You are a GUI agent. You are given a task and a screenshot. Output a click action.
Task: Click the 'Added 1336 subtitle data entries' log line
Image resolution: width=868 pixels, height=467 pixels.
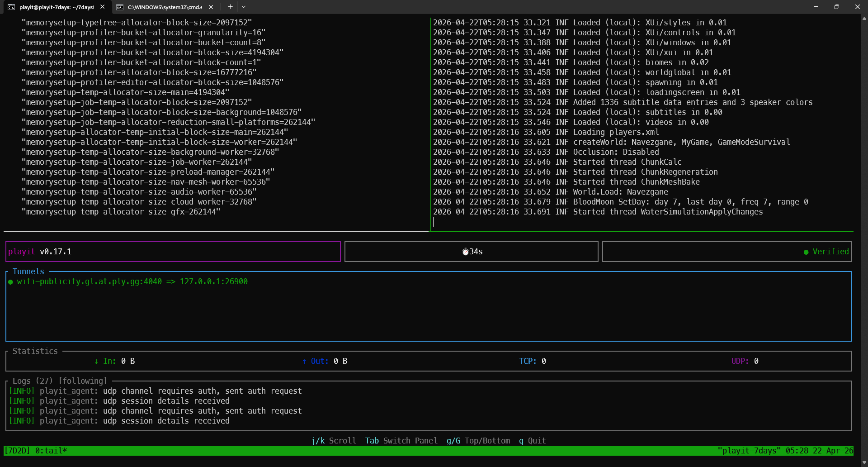pos(623,102)
